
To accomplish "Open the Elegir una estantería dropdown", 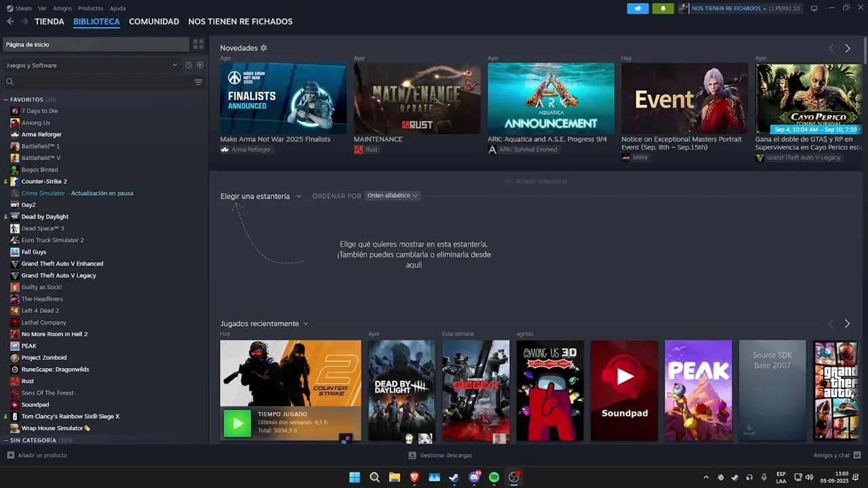I will 261,196.
